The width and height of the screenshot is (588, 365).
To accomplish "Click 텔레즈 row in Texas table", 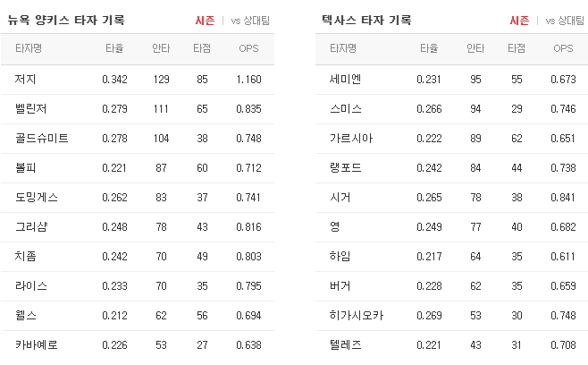I will pos(452,344).
